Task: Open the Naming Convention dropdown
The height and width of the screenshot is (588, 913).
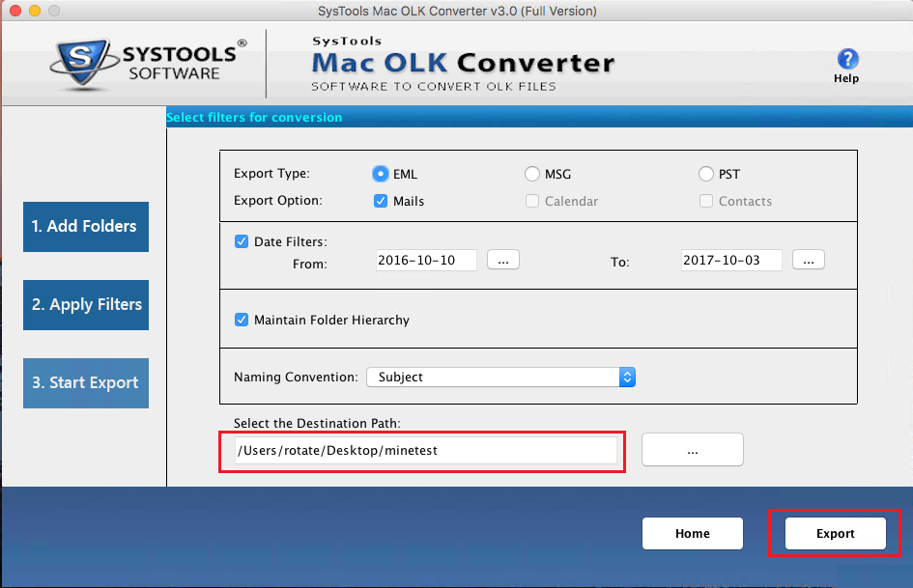Action: [x=500, y=377]
